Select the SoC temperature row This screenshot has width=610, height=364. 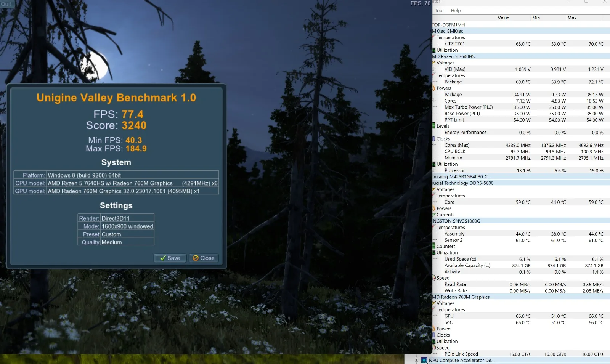[x=521, y=322]
